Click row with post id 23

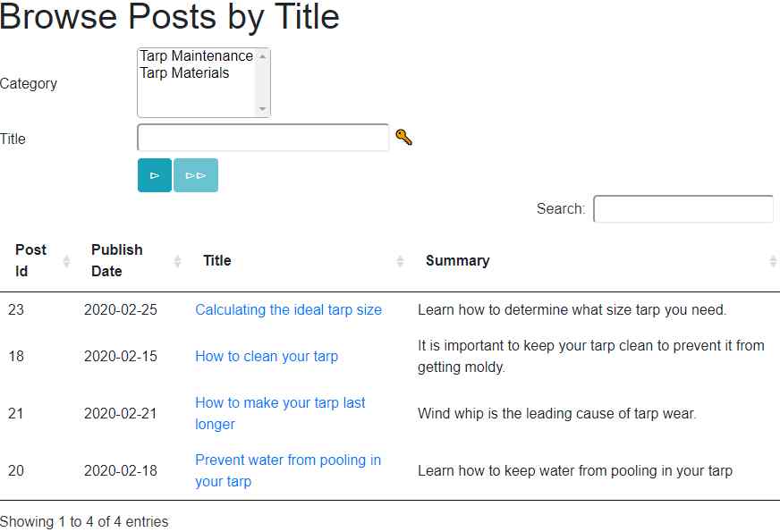tap(16, 310)
